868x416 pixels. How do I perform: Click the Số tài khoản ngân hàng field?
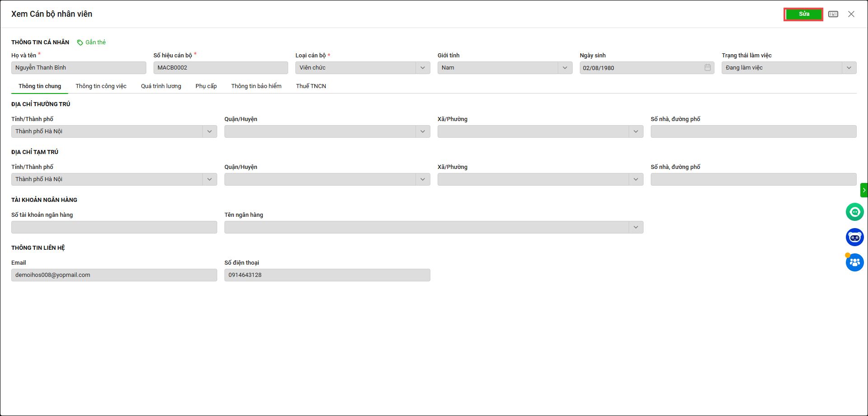click(x=114, y=227)
